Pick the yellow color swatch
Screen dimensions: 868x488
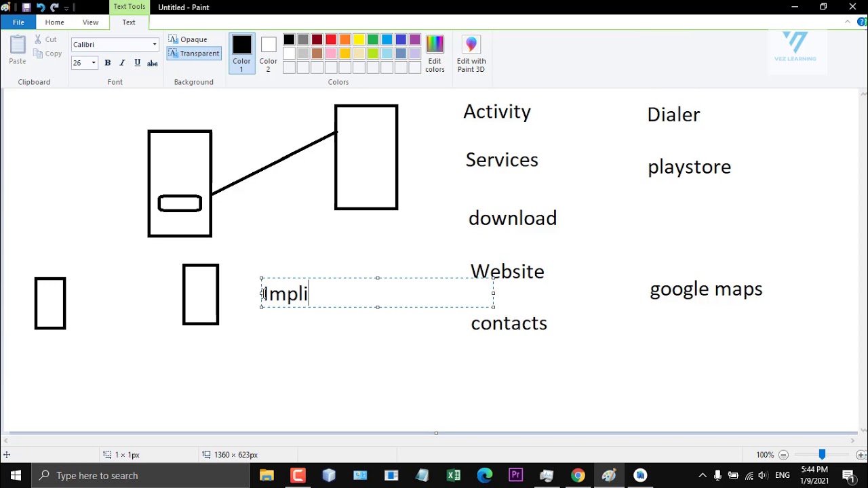point(359,40)
